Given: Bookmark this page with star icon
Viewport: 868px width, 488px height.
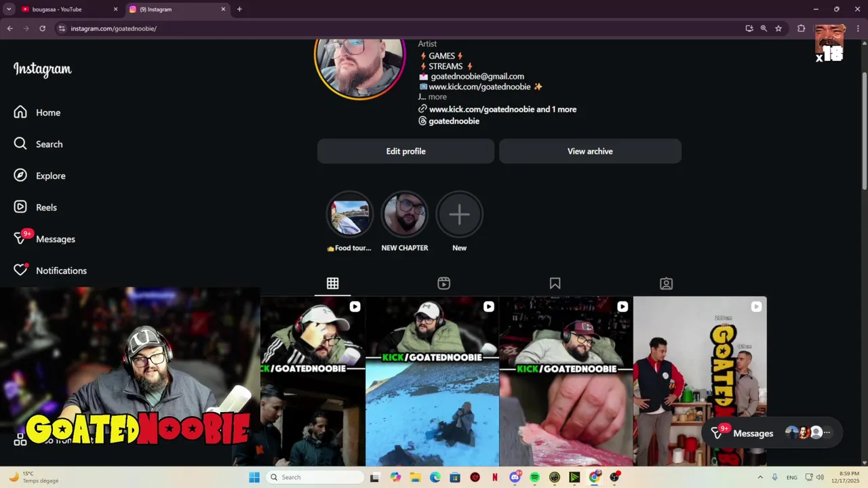Looking at the screenshot, I should [778, 28].
